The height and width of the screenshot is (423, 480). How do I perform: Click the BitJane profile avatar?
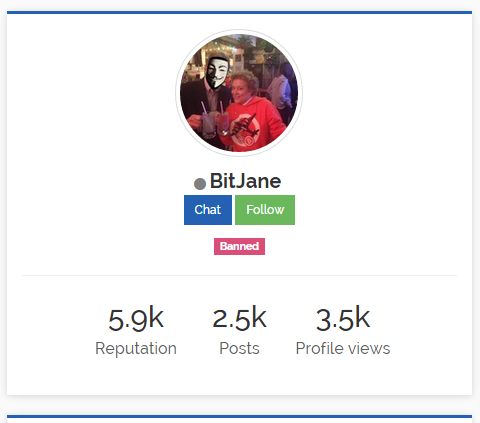(239, 93)
